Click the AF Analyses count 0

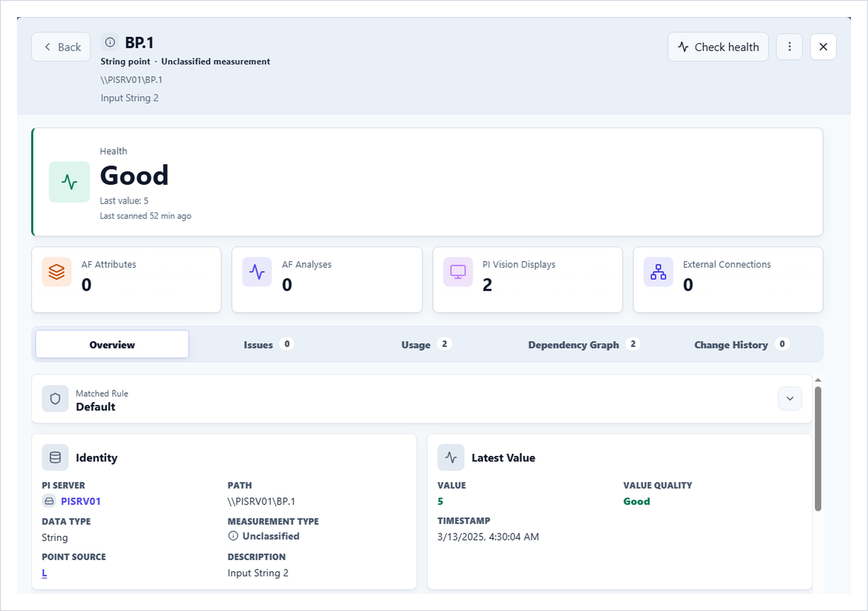tap(287, 285)
